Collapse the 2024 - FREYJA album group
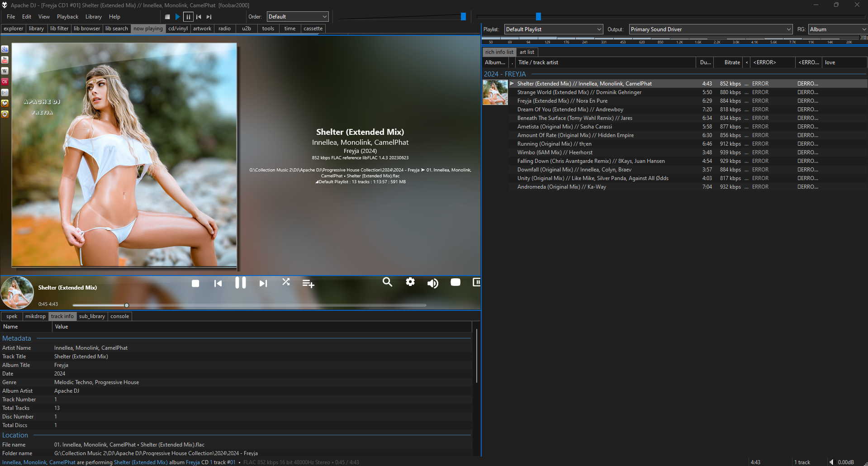This screenshot has height=466, width=868. coord(505,74)
